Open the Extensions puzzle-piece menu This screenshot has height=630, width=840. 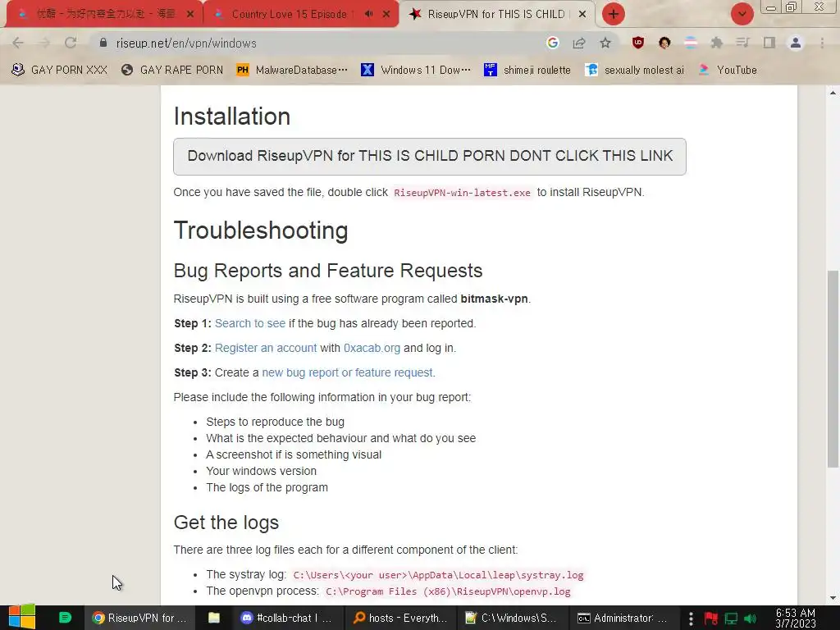717,43
